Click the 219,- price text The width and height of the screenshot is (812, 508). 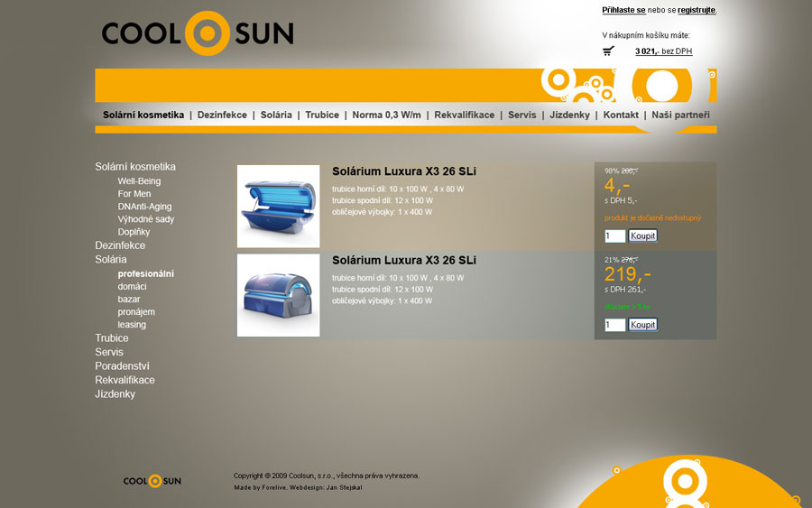(627, 274)
